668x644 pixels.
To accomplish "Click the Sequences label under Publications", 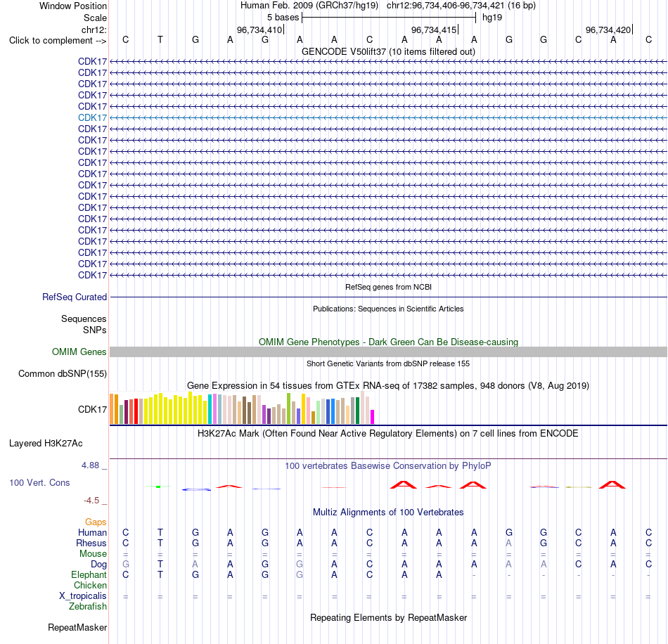I will click(84, 318).
